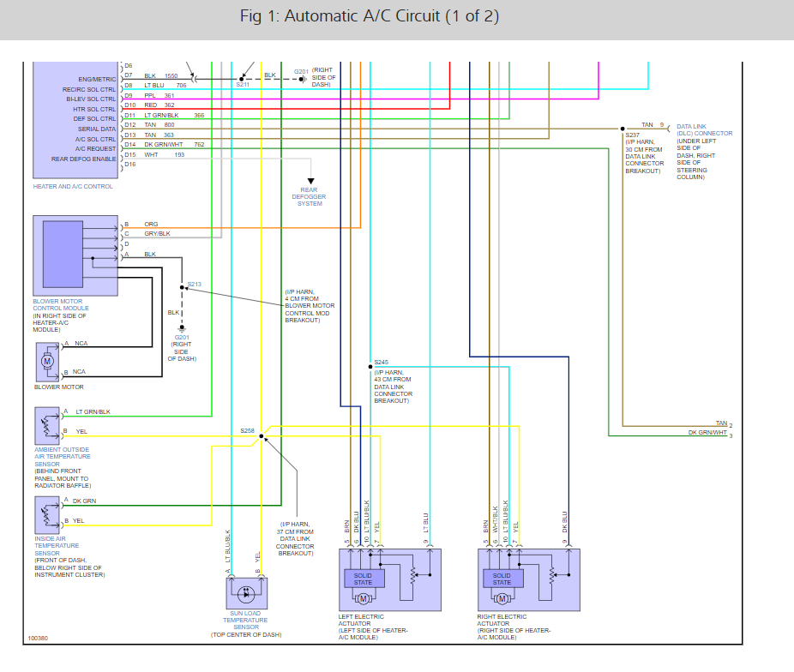Open the BLOWER MOTOR CONTROL MODULE label
This screenshot has height=672, width=794.
pyautogui.click(x=61, y=304)
